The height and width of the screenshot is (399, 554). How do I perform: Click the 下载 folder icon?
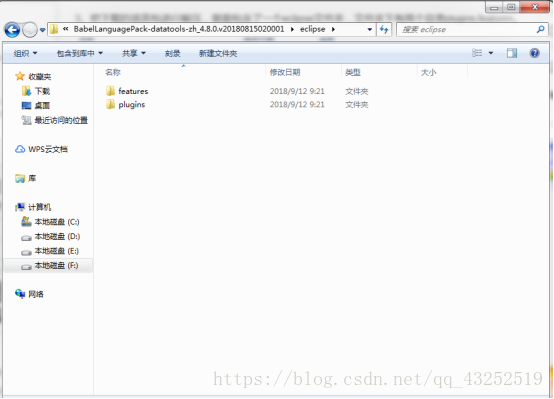tap(26, 91)
